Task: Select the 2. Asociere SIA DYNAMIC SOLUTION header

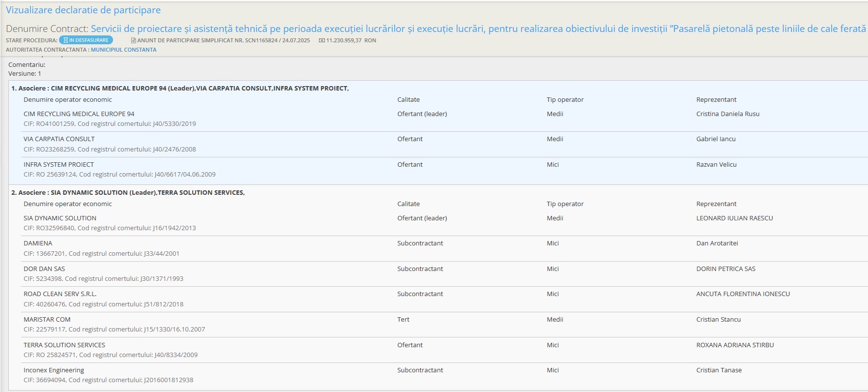Action: coord(128,192)
